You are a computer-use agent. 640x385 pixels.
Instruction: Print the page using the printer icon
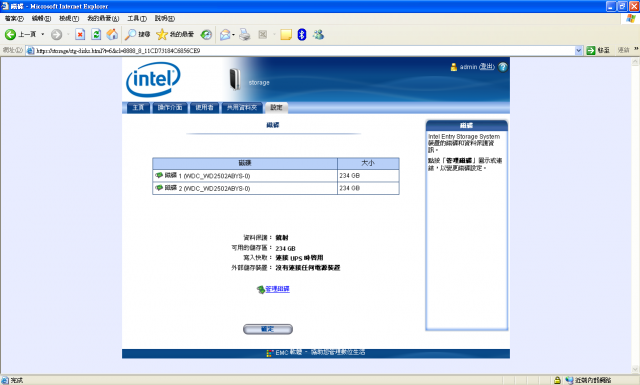click(245, 35)
